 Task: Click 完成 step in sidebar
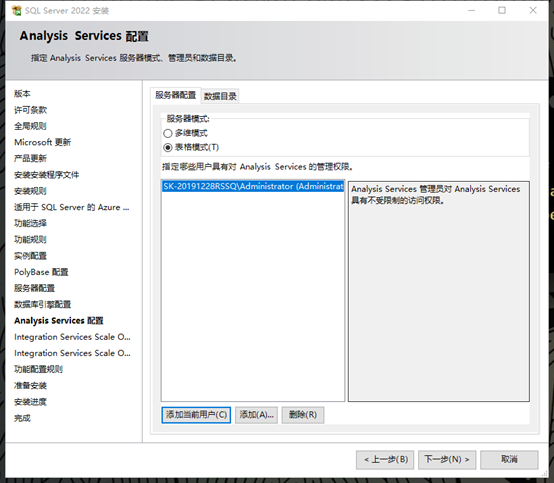point(22,418)
